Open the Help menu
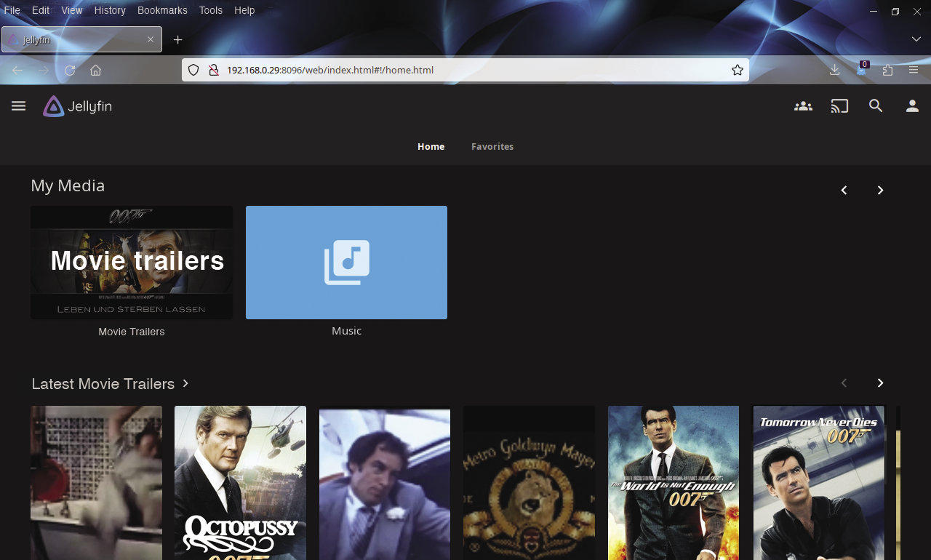 (x=244, y=10)
